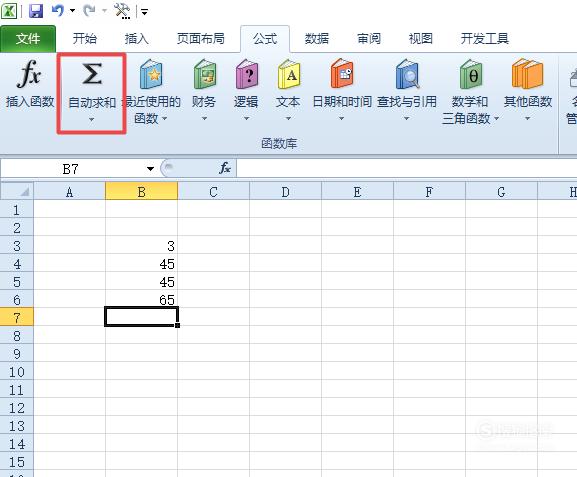Viewport: 577px width, 477px height.
Task: Open Lookup and Reference functions icon
Action: (x=407, y=74)
